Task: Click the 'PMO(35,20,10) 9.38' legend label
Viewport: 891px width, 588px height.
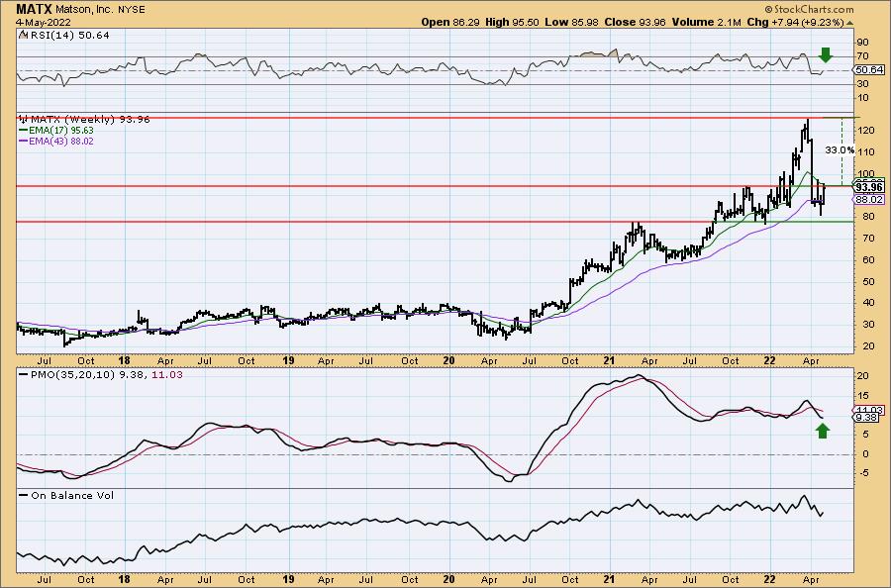Action: (x=89, y=375)
